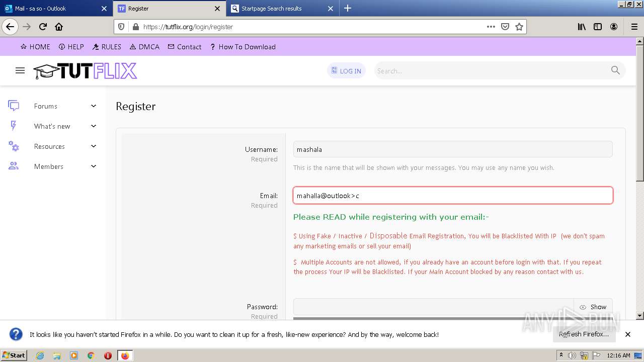Screen dimensions: 644x362
Task: Toggle sidebar view icon
Action: (x=598, y=27)
